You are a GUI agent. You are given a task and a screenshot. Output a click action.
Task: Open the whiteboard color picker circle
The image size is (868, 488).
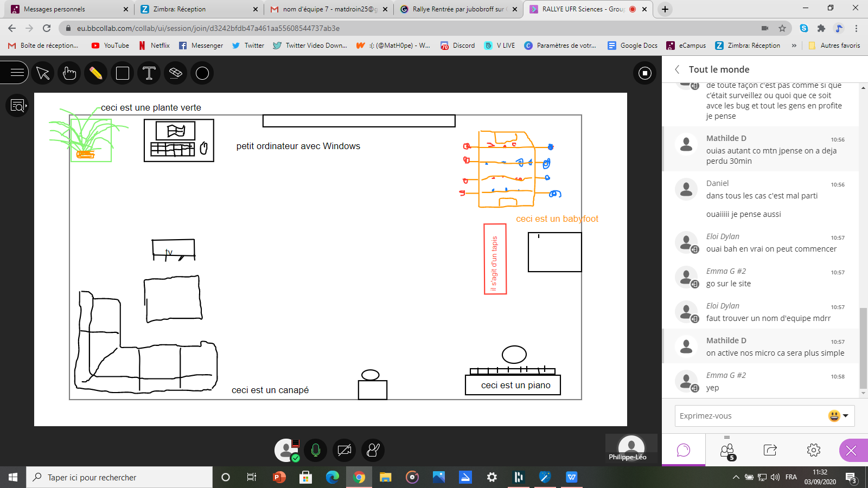(x=202, y=73)
